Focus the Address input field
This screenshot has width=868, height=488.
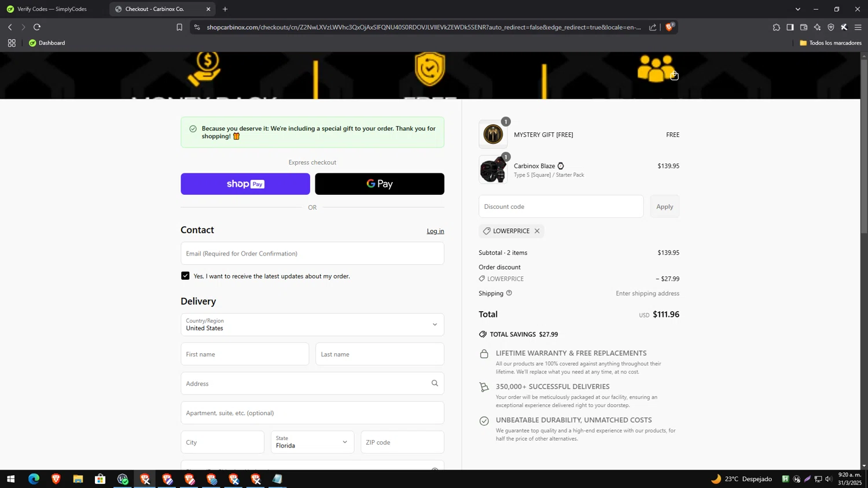tap(312, 383)
